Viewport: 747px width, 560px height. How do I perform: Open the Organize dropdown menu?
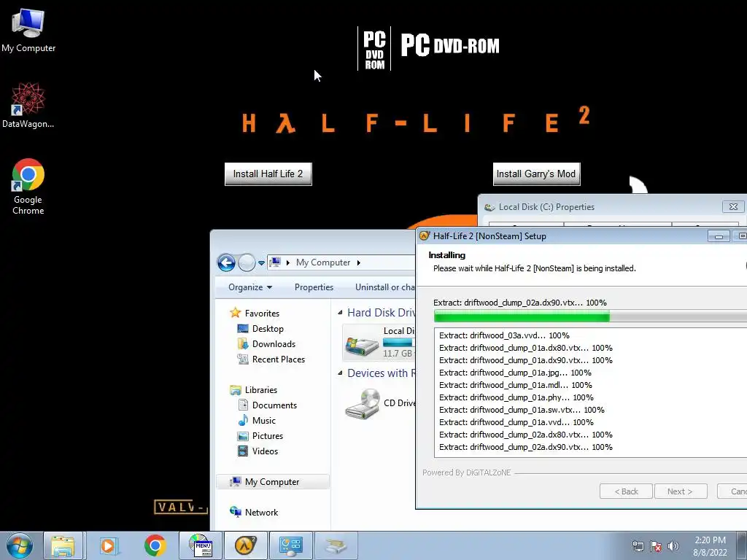click(250, 287)
